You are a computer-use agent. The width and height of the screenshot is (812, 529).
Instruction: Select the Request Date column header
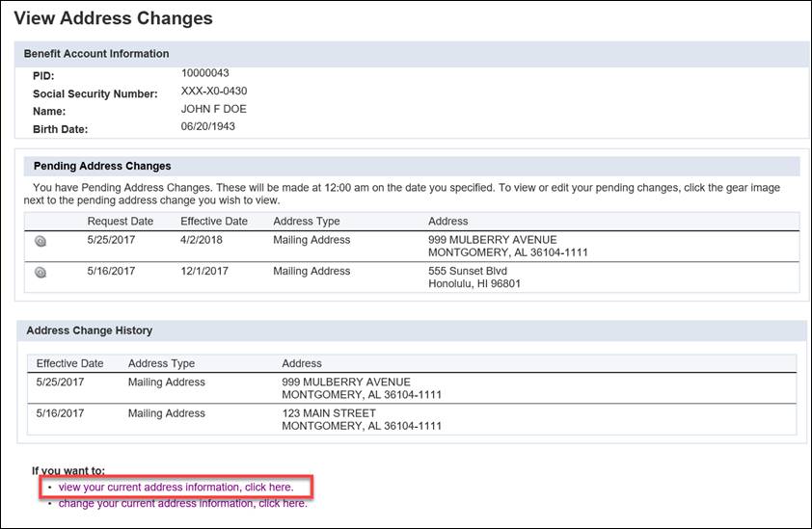(x=121, y=221)
